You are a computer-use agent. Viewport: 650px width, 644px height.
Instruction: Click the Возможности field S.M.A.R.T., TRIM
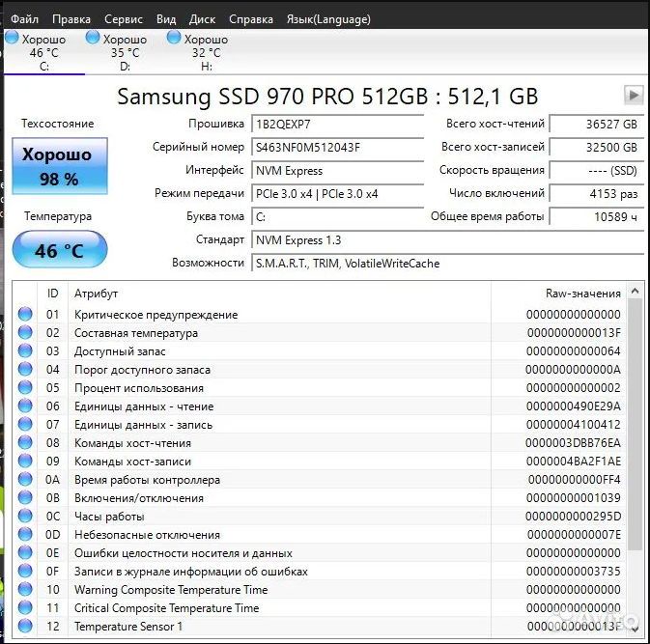[448, 264]
